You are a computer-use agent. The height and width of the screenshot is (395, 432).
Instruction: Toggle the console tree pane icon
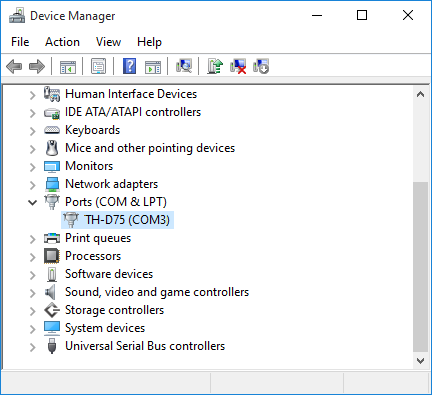[x=68, y=66]
